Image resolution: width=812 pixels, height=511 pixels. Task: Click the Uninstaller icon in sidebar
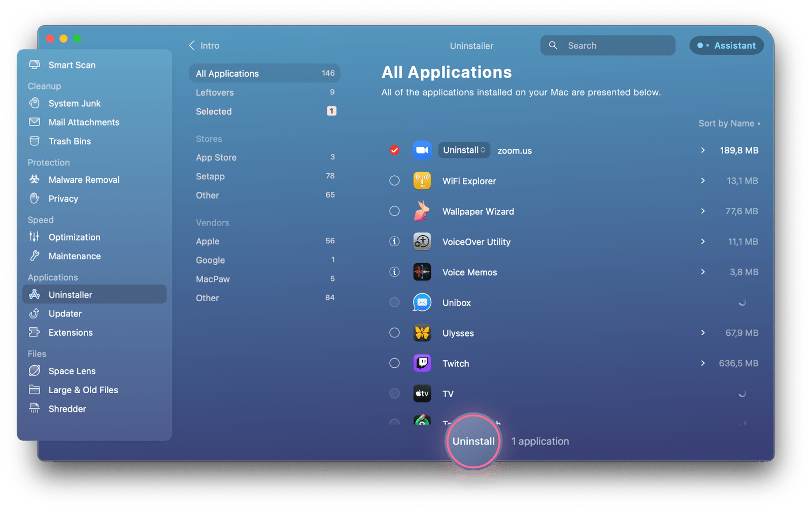(x=35, y=294)
